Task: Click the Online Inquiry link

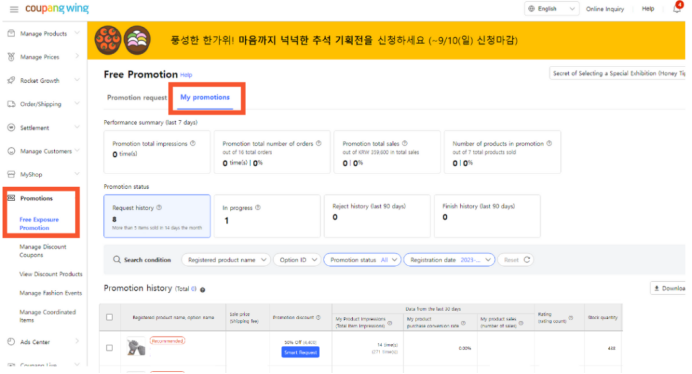Action: pyautogui.click(x=605, y=9)
